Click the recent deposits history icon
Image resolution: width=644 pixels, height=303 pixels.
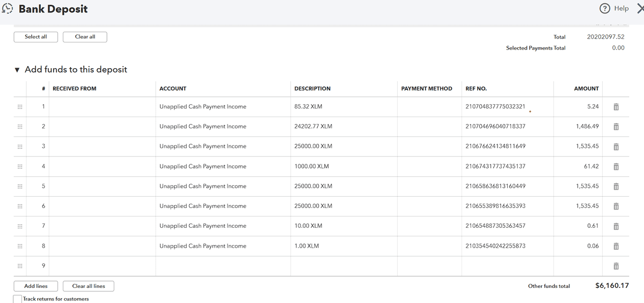pos(9,9)
